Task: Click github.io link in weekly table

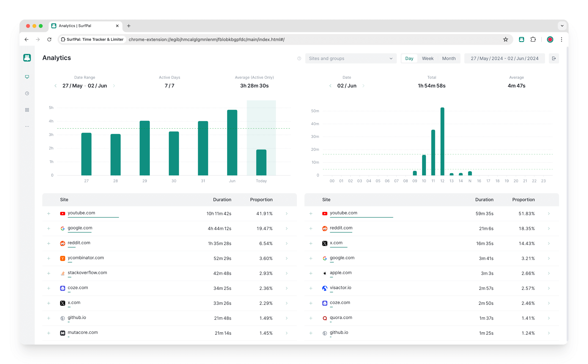Action: point(77,318)
